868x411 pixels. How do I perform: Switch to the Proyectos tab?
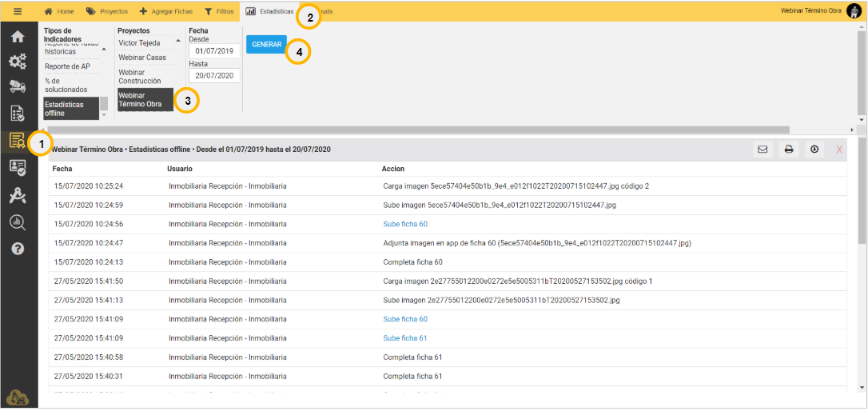107,11
